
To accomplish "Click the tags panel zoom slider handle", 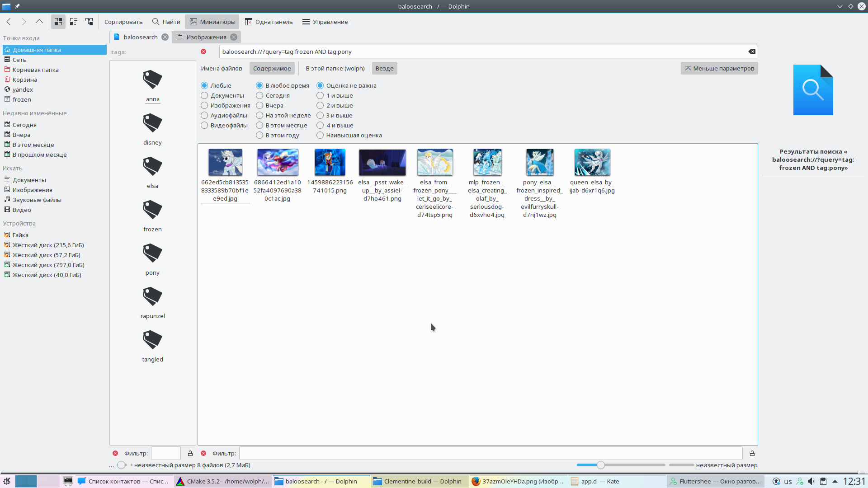I will (x=121, y=465).
